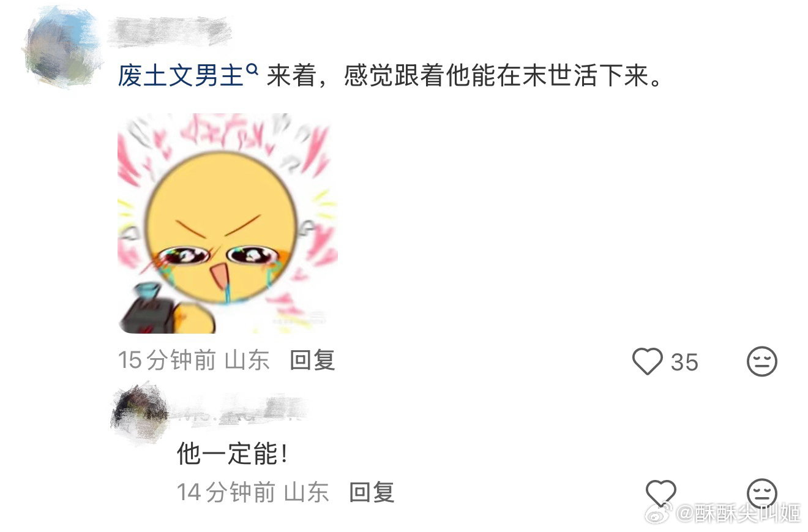Reply to the comment posted 15分钟前

tap(312, 360)
